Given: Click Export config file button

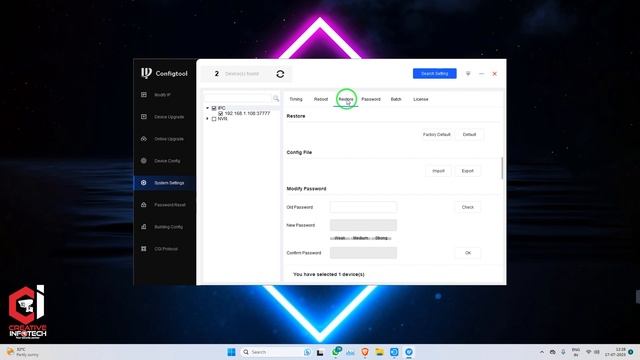Looking at the screenshot, I should [468, 171].
